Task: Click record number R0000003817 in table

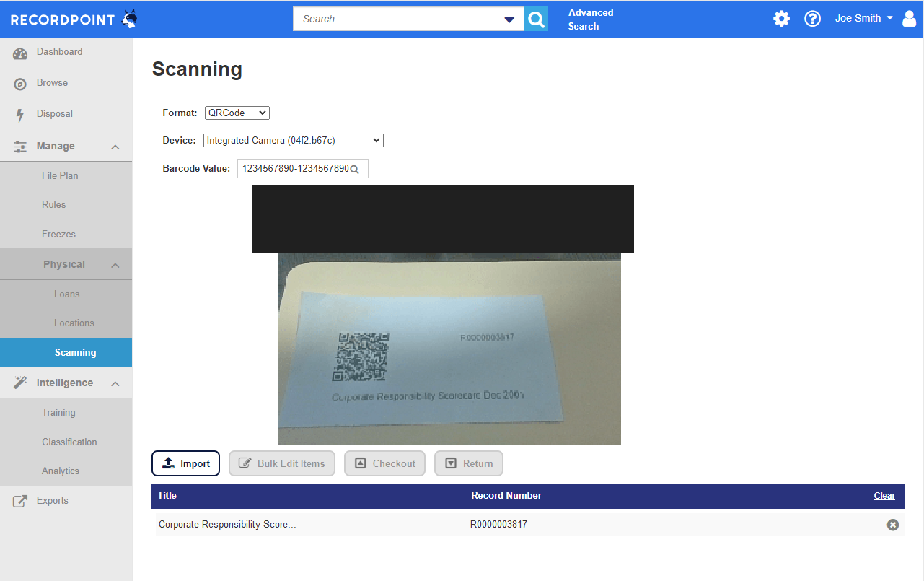Action: click(498, 525)
